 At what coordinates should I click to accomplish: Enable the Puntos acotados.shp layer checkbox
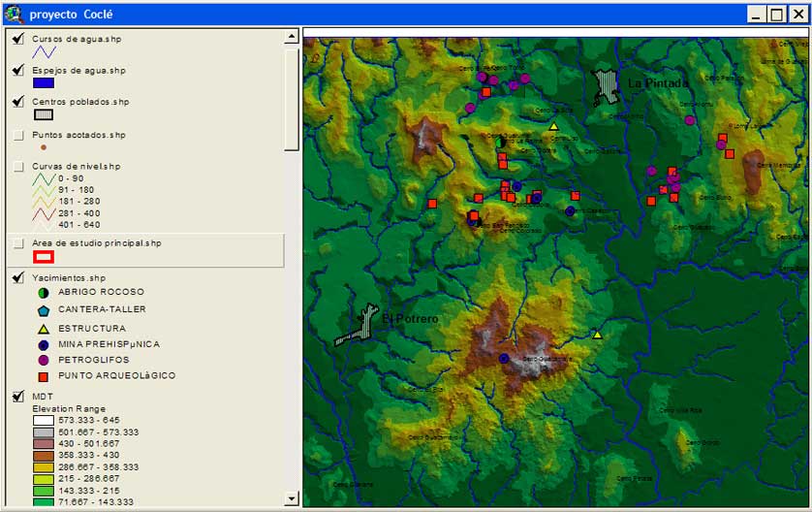[17, 136]
